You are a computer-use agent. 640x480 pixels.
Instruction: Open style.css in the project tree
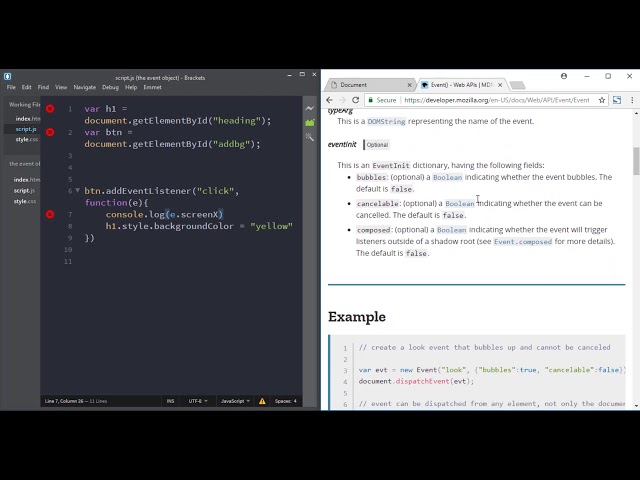coord(25,201)
